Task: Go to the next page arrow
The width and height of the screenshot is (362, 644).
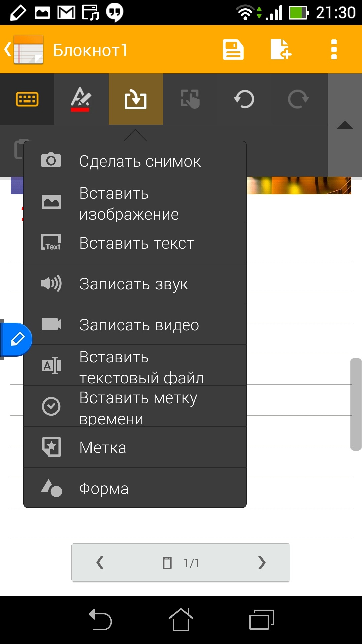Action: click(262, 562)
